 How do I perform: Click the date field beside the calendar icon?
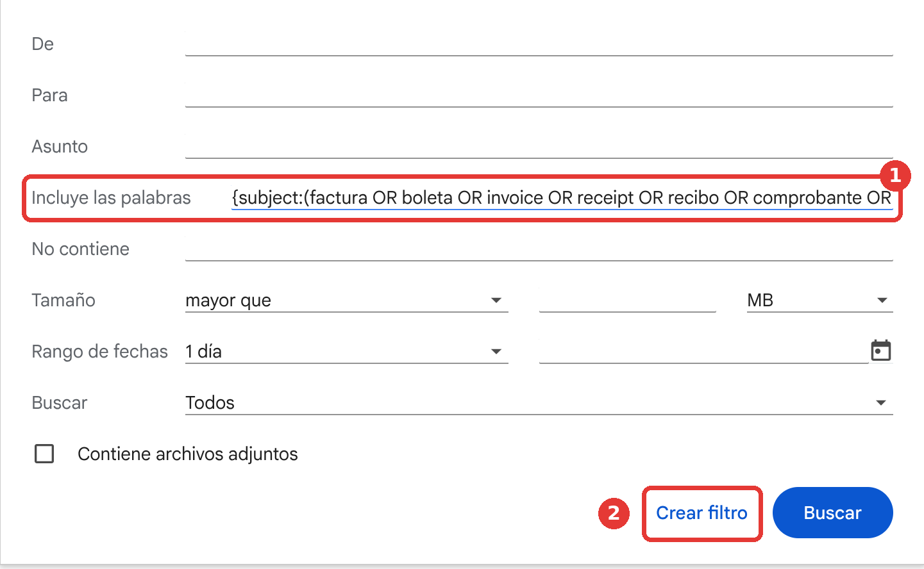[x=703, y=351]
